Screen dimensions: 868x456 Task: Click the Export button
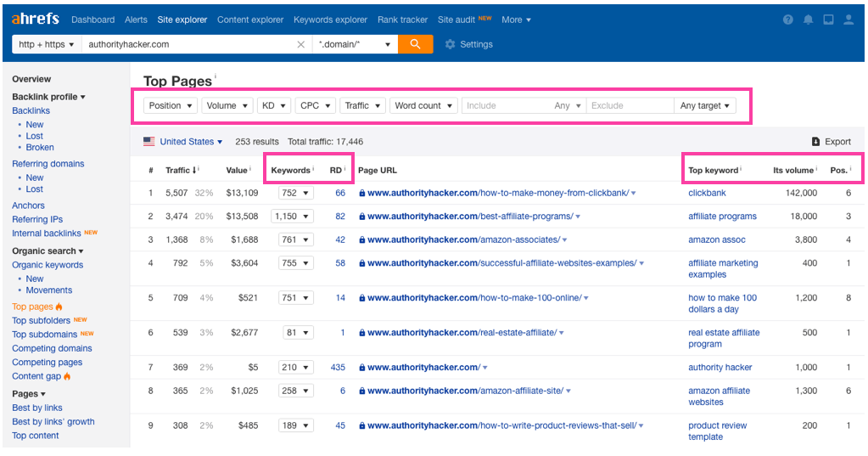point(831,141)
